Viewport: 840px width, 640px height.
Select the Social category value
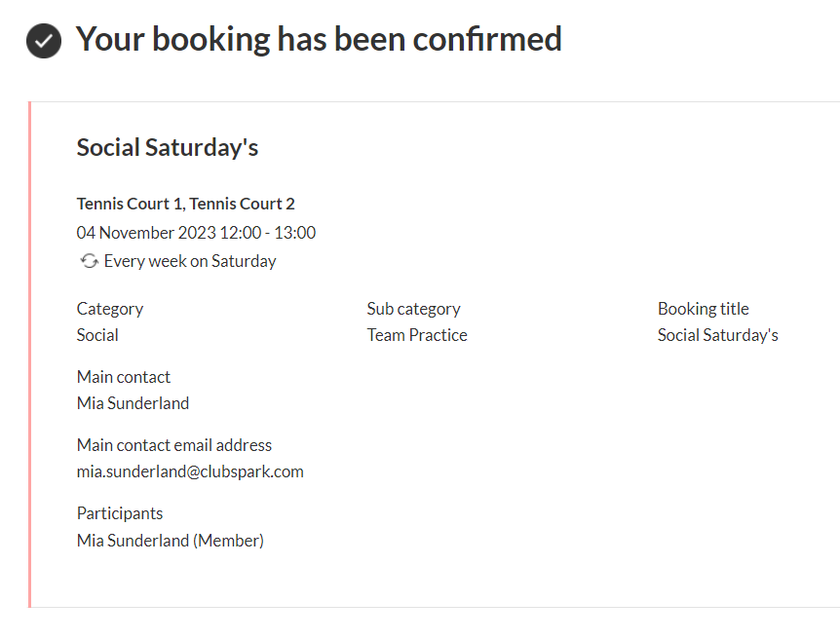pos(97,335)
